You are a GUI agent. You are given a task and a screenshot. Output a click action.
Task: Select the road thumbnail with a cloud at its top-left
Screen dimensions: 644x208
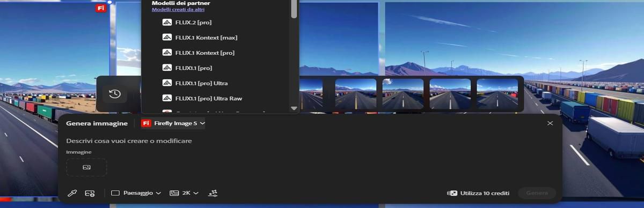403,94
